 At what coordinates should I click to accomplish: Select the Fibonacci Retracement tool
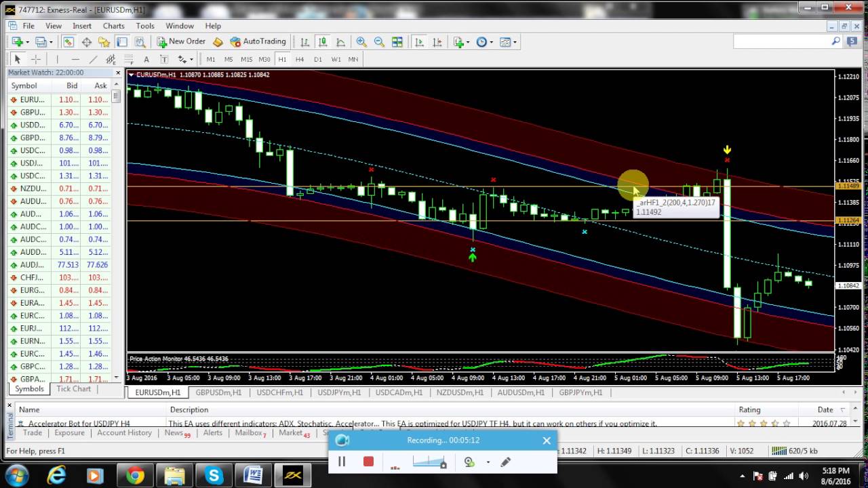129,59
